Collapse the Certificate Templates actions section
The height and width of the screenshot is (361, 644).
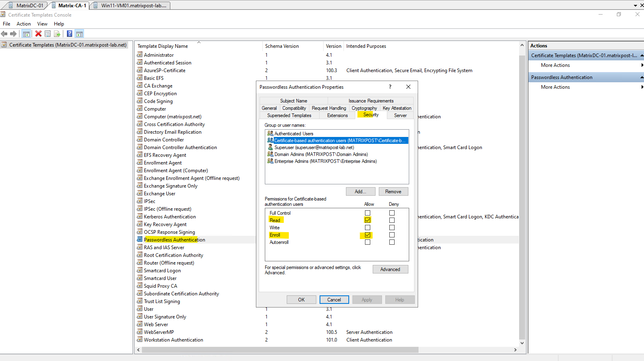pos(642,56)
